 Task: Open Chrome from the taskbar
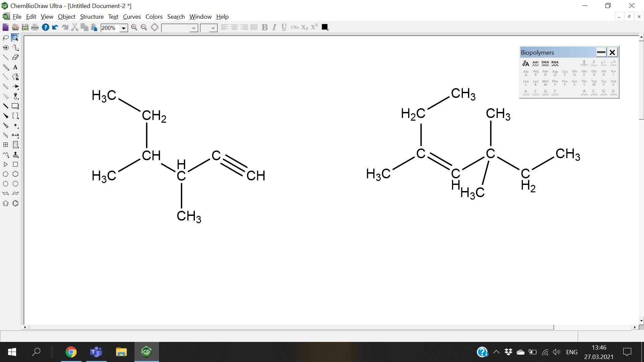pyautogui.click(x=71, y=352)
